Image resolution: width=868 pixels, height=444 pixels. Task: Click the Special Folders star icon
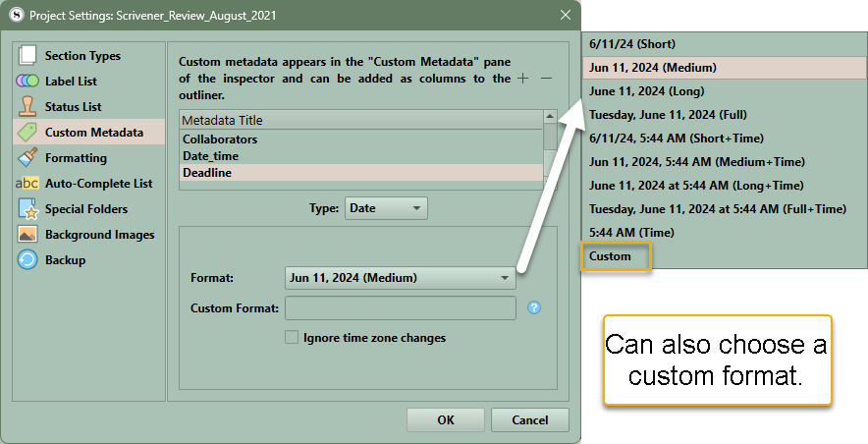27,208
